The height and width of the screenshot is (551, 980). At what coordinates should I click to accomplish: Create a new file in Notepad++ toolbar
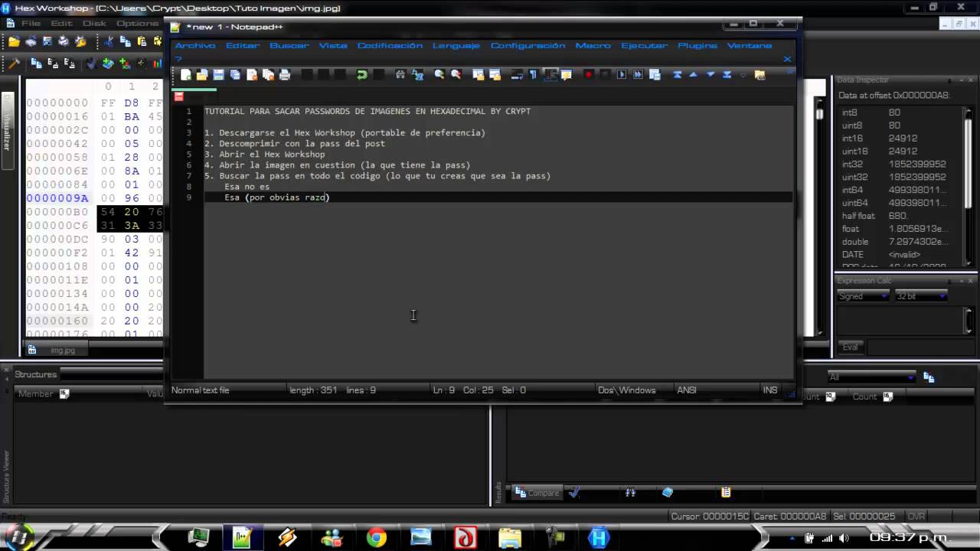point(186,74)
